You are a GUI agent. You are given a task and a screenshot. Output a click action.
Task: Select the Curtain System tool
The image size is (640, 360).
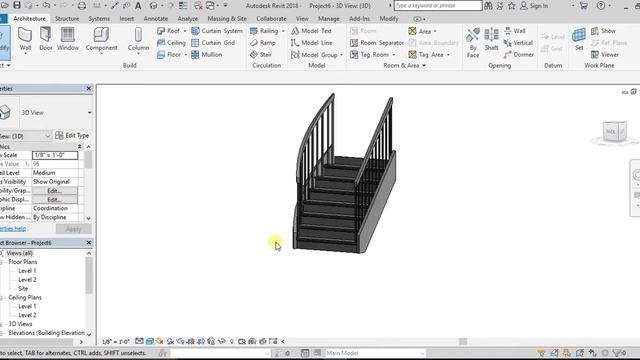(217, 31)
